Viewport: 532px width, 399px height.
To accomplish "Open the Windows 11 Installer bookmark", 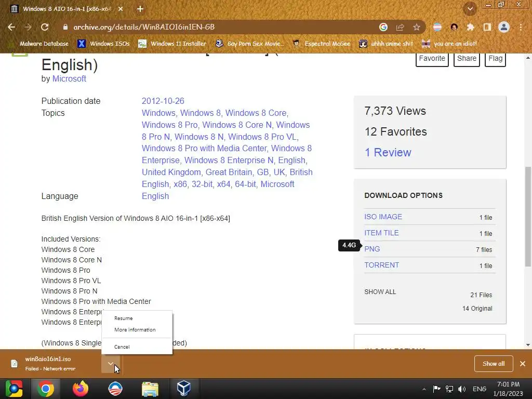I will click(x=172, y=44).
